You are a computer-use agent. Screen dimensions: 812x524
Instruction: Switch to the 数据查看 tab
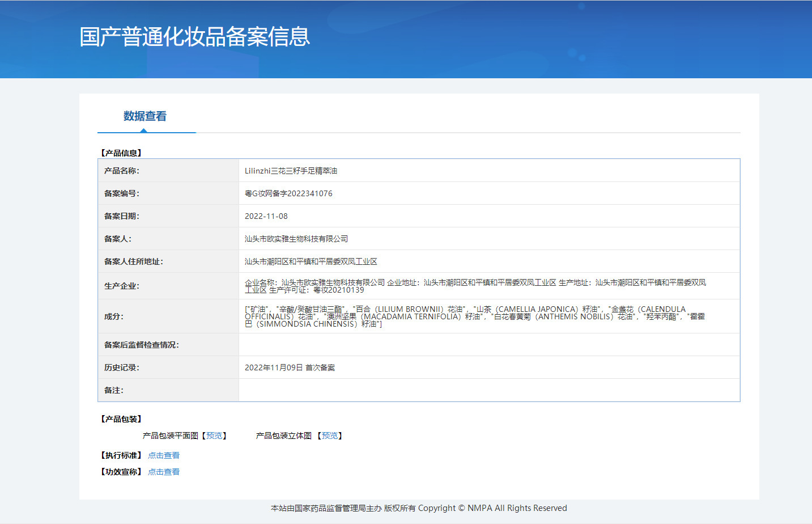pos(145,116)
